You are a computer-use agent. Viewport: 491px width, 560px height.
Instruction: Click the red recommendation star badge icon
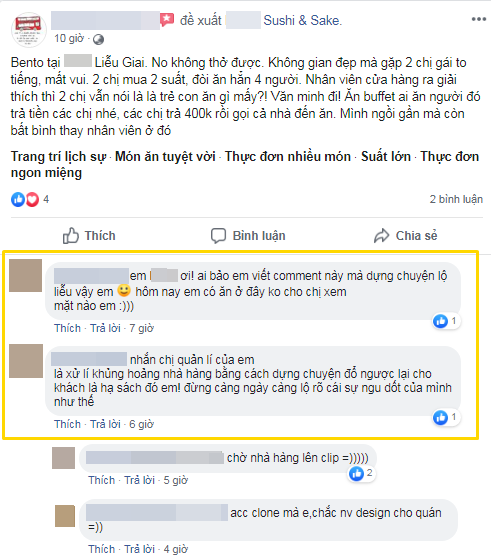click(x=167, y=20)
